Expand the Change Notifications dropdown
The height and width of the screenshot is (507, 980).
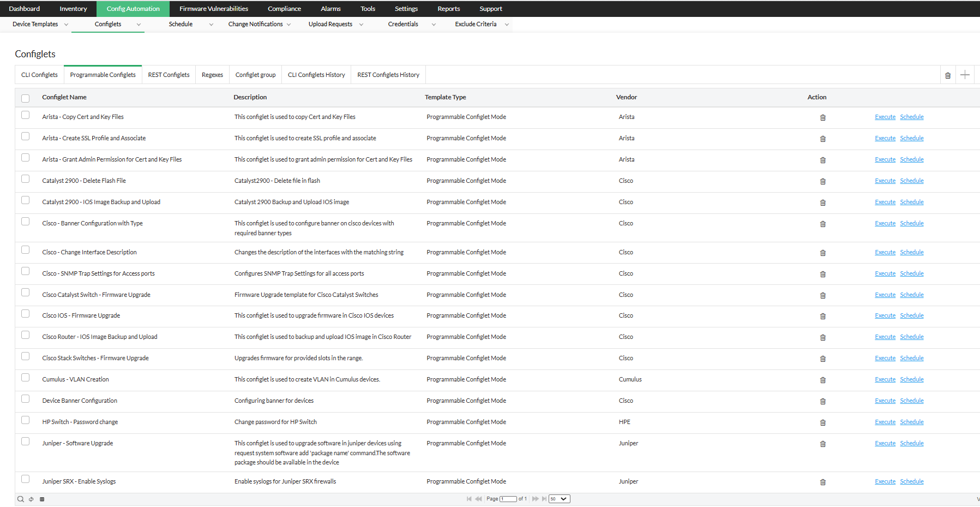coord(291,24)
